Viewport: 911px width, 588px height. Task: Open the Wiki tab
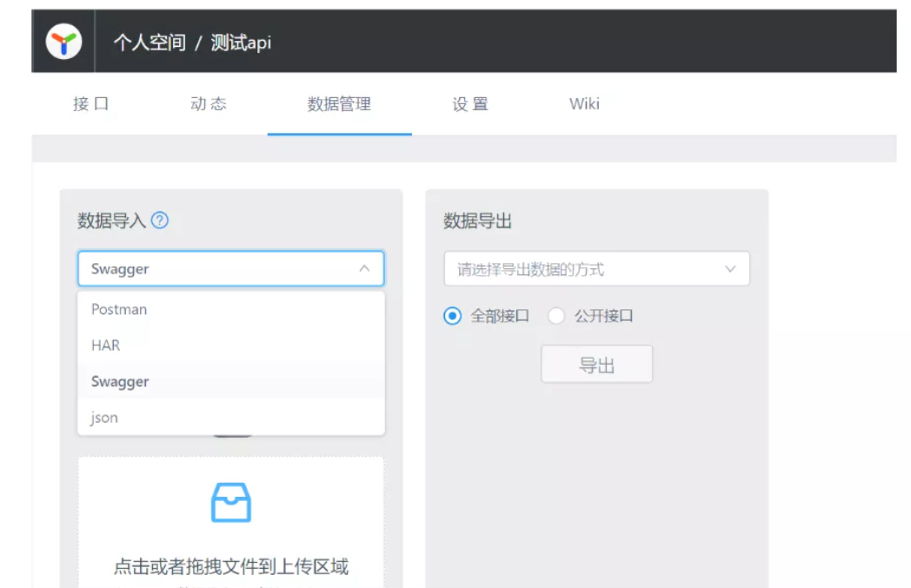[584, 104]
